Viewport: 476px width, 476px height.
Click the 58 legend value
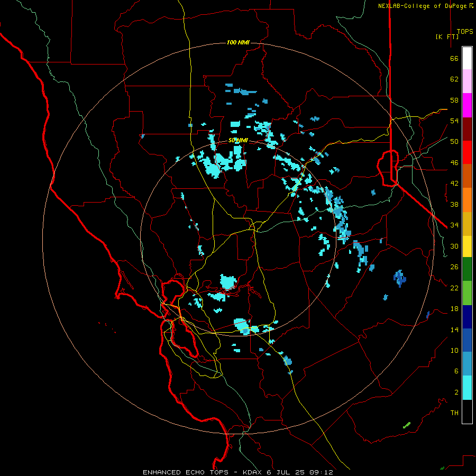coord(454,100)
